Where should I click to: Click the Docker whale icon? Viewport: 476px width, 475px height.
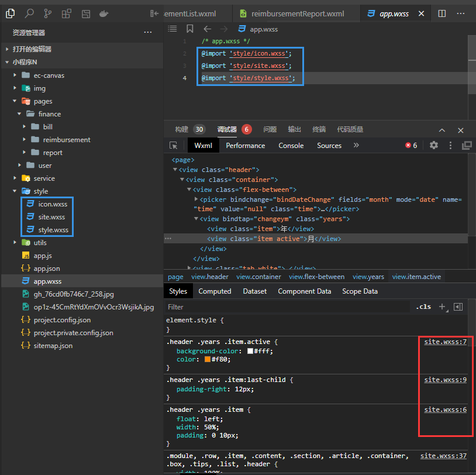pos(104,13)
